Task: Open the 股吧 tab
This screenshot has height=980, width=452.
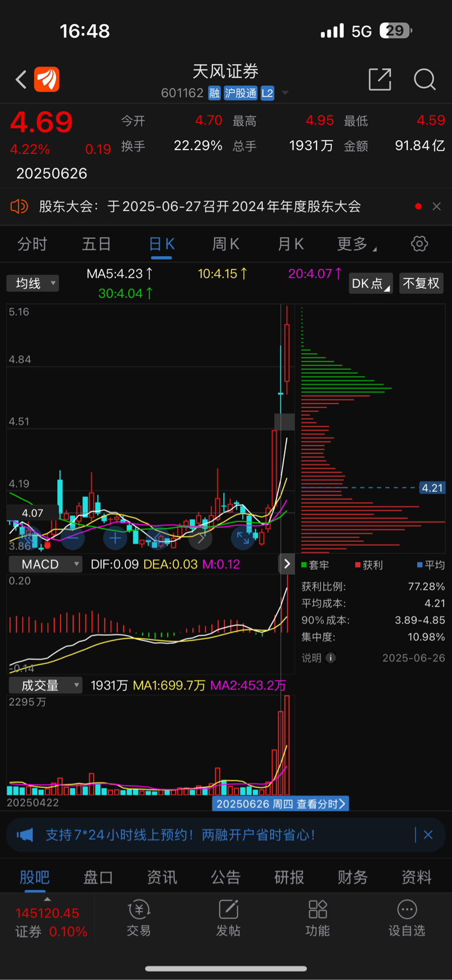Action: click(x=35, y=877)
